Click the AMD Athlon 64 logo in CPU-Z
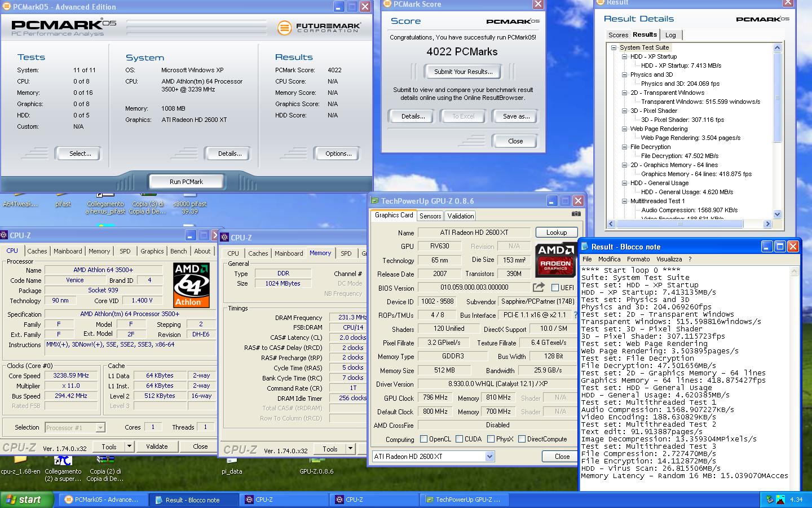The image size is (812, 508). [192, 285]
